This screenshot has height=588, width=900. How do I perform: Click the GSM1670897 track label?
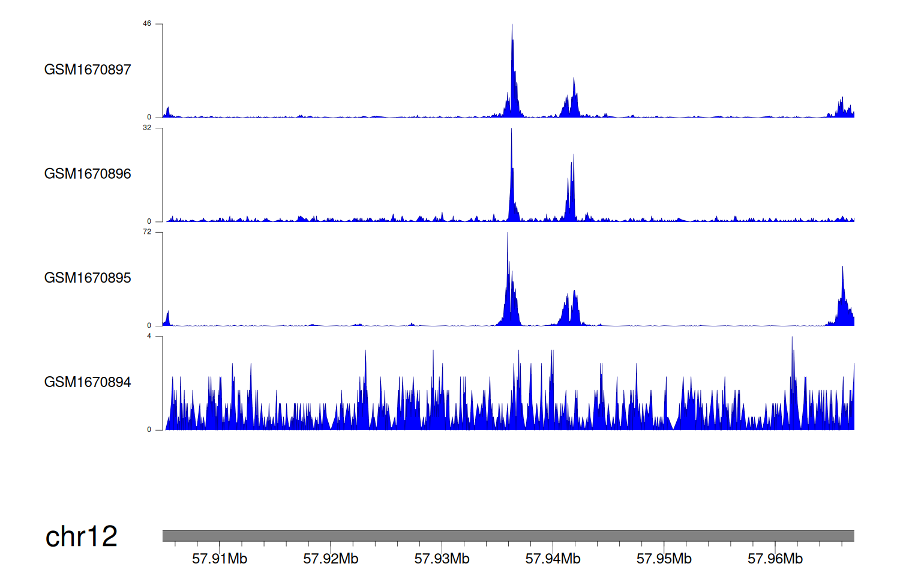pos(88,70)
